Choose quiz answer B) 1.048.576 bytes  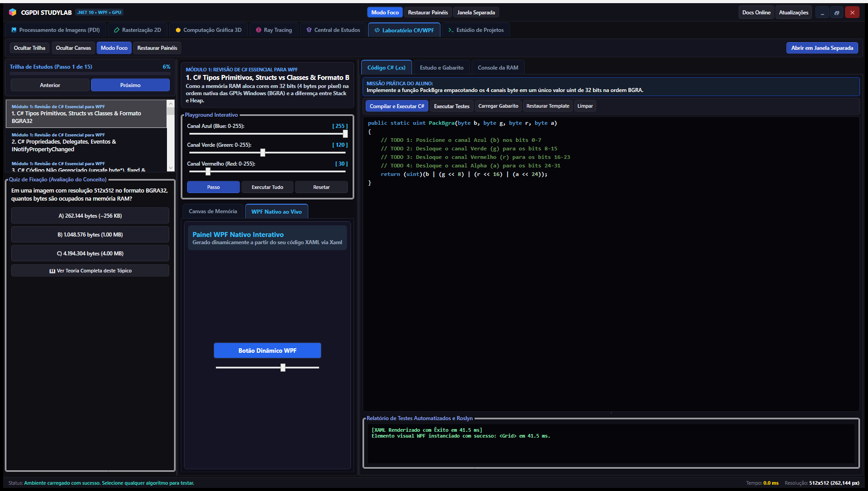(x=90, y=235)
